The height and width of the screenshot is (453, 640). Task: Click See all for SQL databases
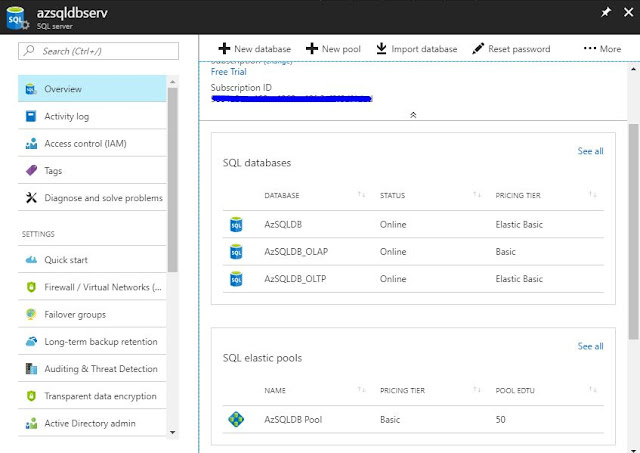point(590,151)
